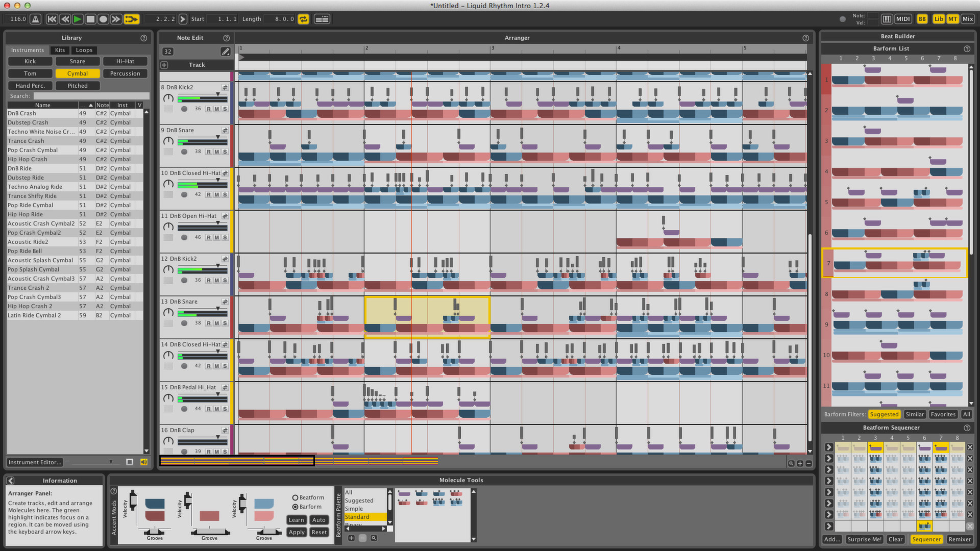980x551 pixels.
Task: Click the MIDI routing icon on DnB Kick2 track
Action: [x=225, y=87]
